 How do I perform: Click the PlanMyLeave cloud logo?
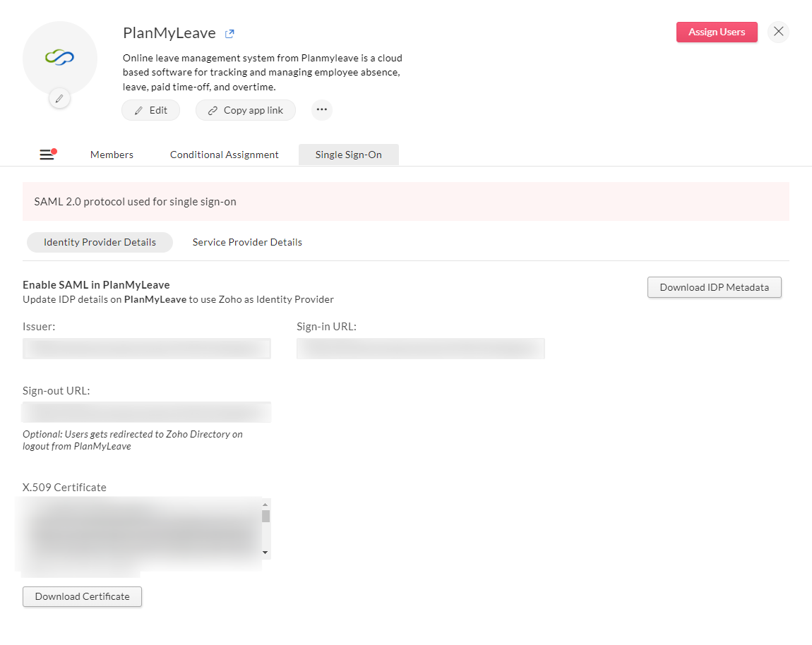[59, 57]
